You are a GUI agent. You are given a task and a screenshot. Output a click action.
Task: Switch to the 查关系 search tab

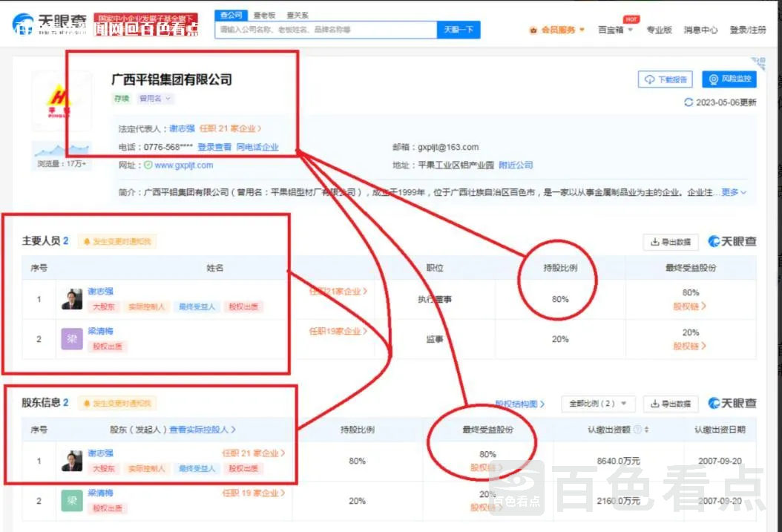click(296, 15)
